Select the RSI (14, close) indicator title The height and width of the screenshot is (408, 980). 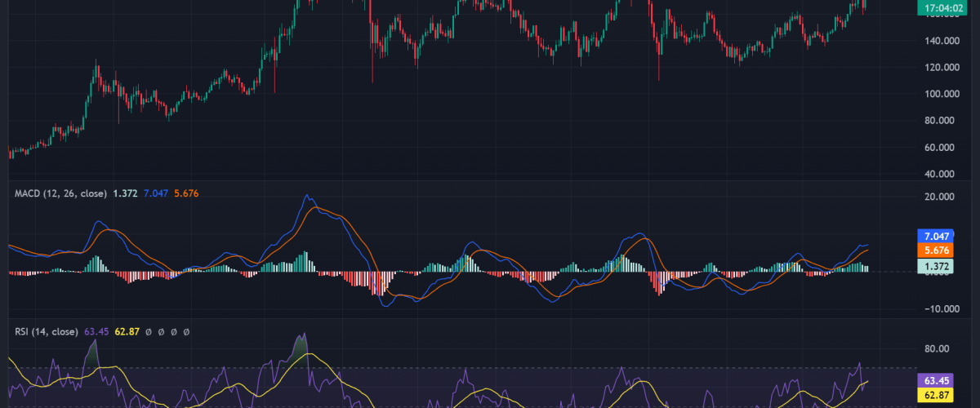46,332
